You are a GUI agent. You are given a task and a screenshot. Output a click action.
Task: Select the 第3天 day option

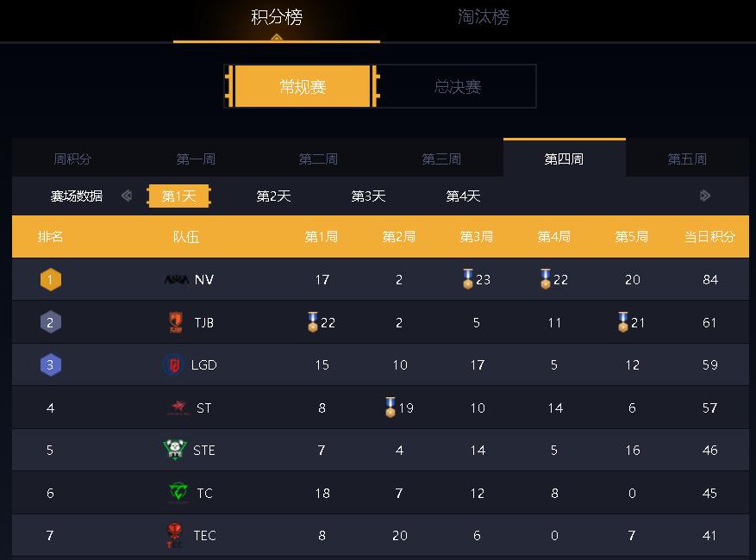(367, 196)
